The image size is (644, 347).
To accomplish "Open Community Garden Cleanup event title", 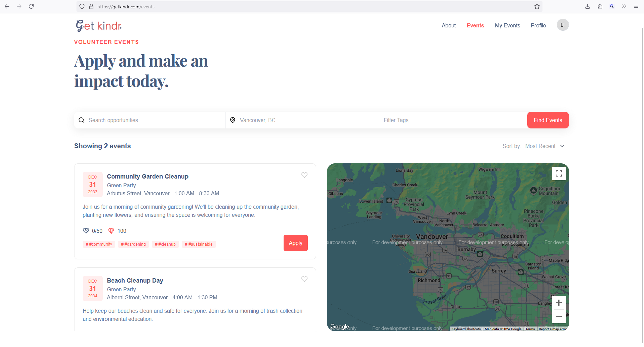I will (148, 176).
